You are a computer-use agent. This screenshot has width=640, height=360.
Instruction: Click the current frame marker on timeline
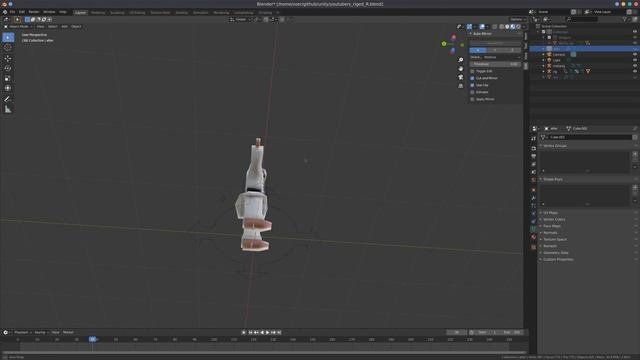tap(93, 340)
